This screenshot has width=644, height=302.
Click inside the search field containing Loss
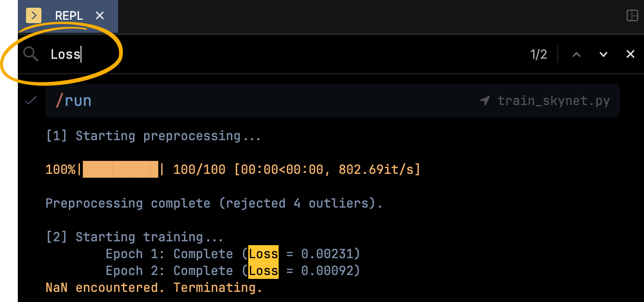[65, 54]
